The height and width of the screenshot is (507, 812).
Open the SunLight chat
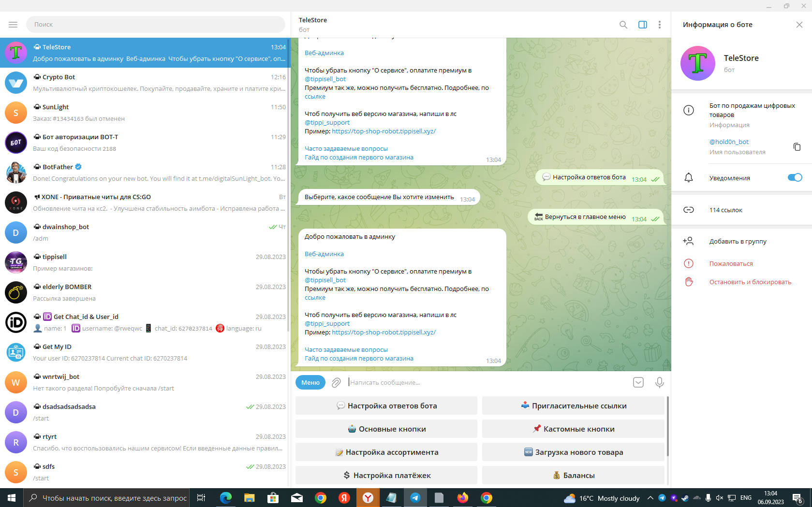pos(145,113)
